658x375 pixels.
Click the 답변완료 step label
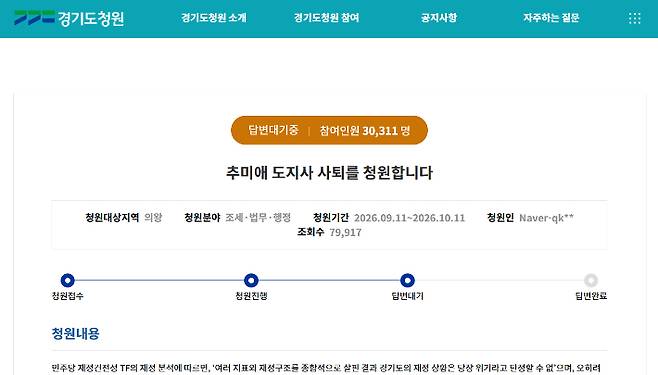click(591, 296)
